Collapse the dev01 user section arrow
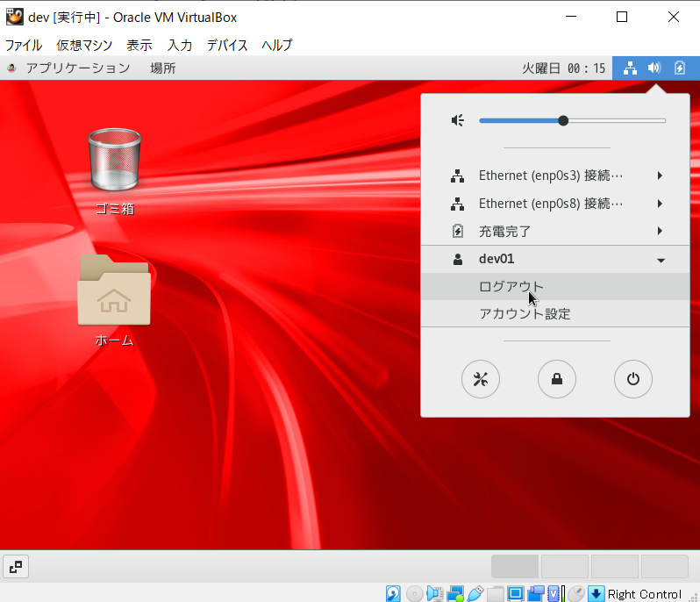Viewport: 700px width, 602px height. click(x=661, y=260)
